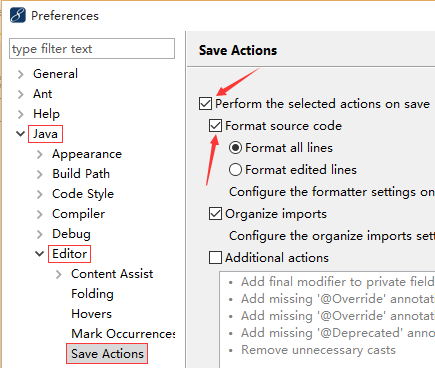
Task: Select the Folding preferences item
Action: tap(92, 294)
